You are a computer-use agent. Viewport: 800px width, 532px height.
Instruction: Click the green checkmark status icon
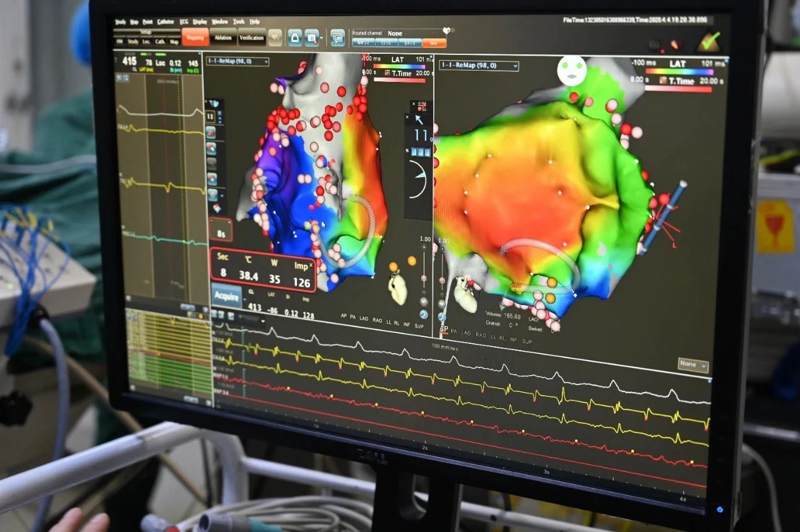pos(709,43)
